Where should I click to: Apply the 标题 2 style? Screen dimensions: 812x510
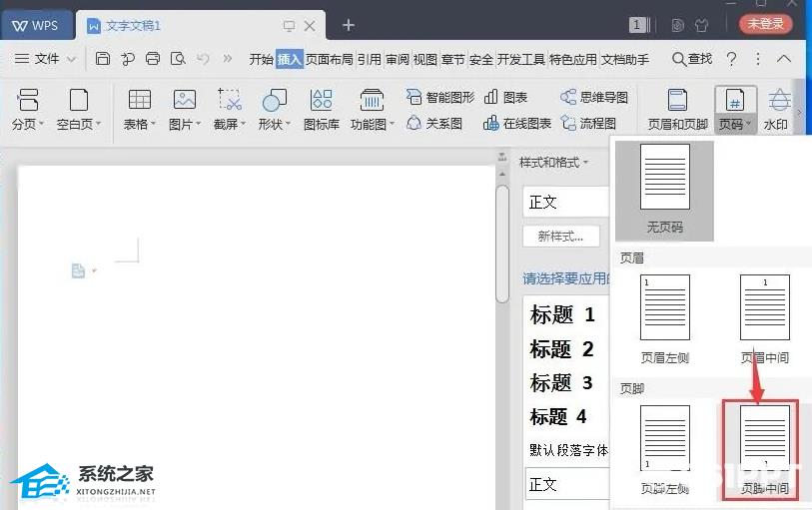[x=562, y=349]
